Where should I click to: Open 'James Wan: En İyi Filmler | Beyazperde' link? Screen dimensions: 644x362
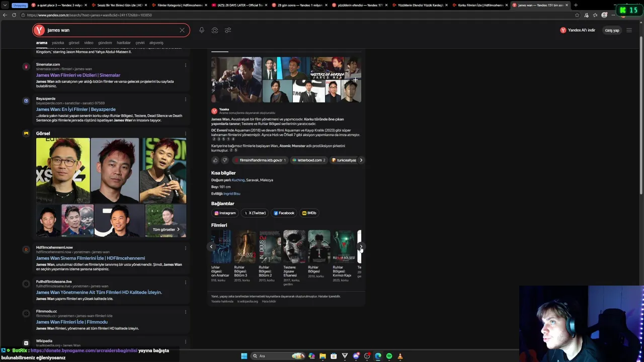pos(75,109)
